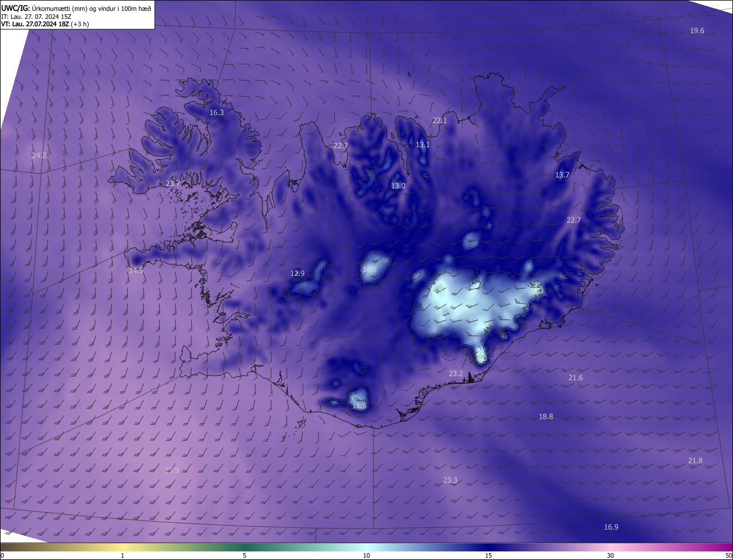
Task: Click the colour scale tick labelled 50
Action: [x=728, y=555]
